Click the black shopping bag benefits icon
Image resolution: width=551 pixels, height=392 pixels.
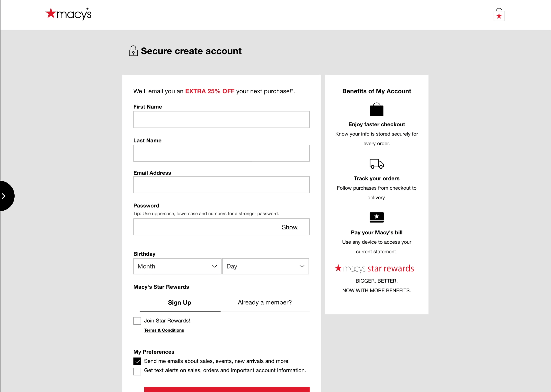pyautogui.click(x=376, y=109)
